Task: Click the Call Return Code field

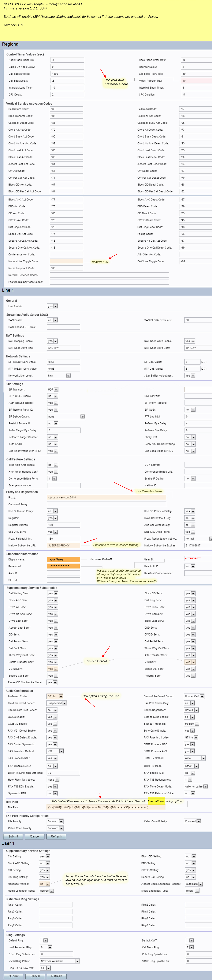Action: tap(67, 109)
